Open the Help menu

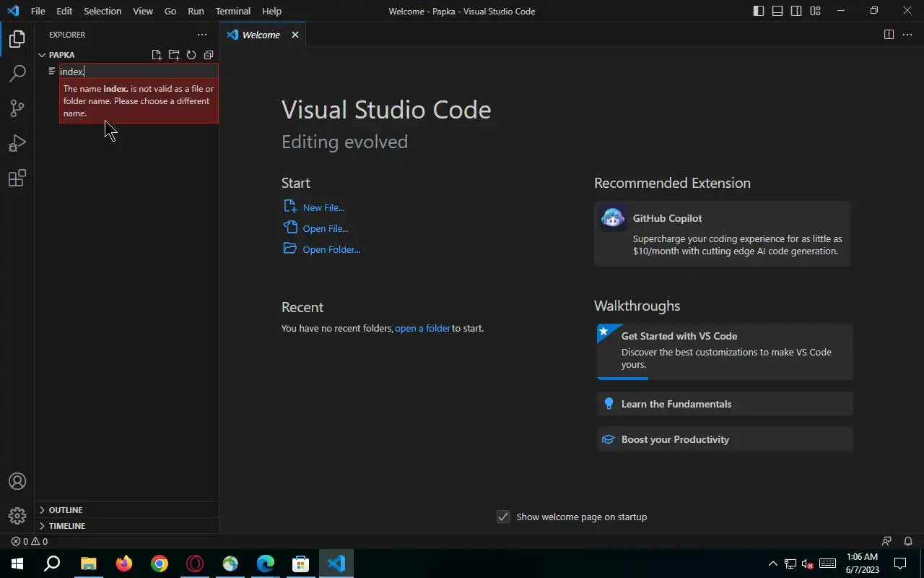tap(271, 11)
